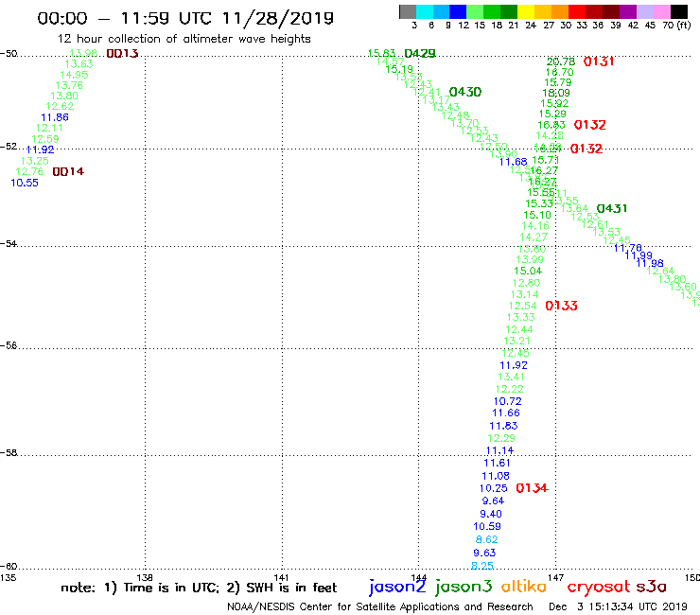Click the wave height value '11.14'

coord(499,450)
